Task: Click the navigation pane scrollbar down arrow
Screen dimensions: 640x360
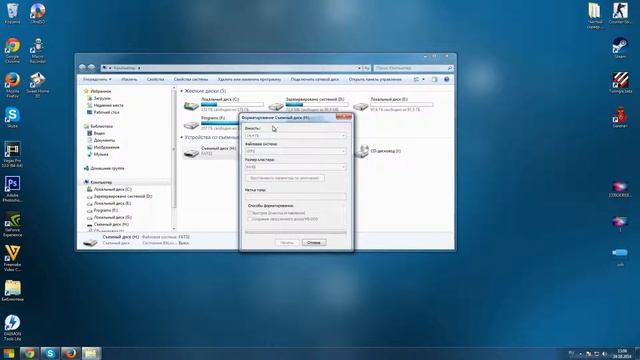Action: click(x=174, y=229)
